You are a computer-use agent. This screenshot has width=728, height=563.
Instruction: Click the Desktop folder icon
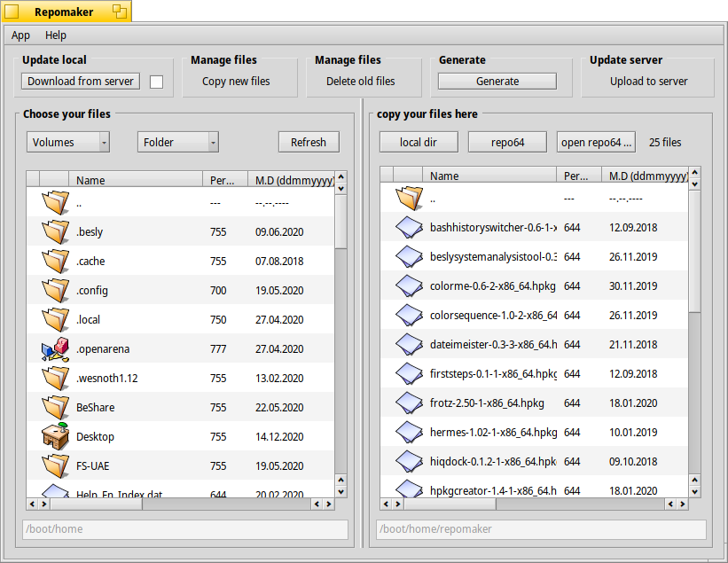(54, 437)
